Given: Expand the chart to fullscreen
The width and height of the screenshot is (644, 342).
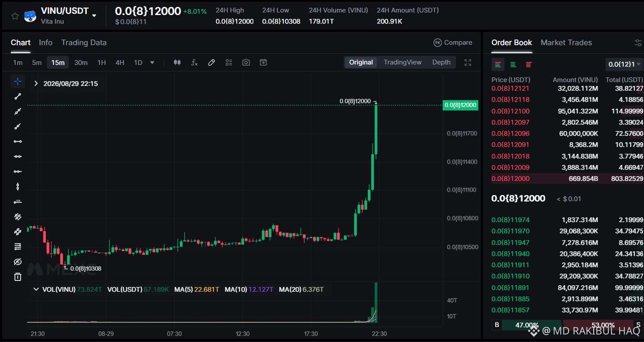Looking at the screenshot, I should tap(468, 62).
